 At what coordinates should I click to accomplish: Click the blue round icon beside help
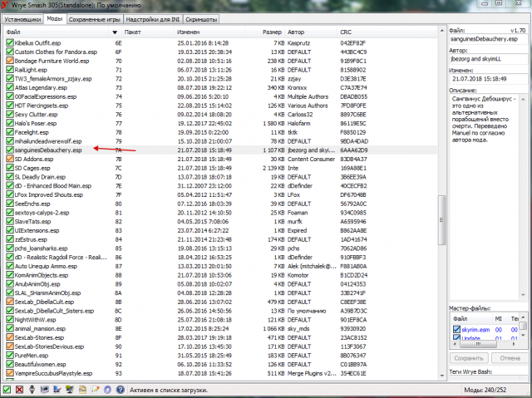point(107,390)
